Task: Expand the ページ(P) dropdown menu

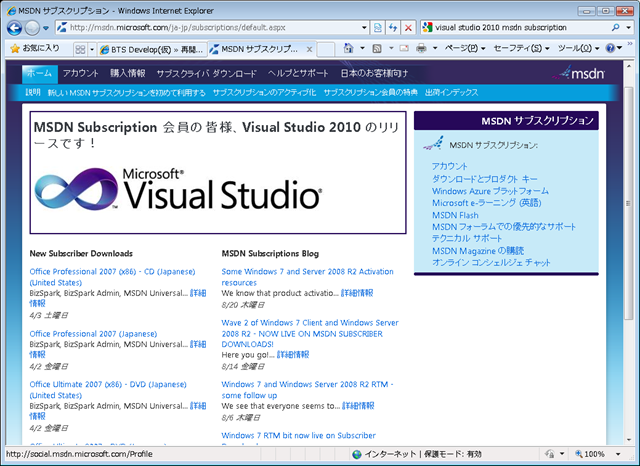Action: click(x=464, y=48)
